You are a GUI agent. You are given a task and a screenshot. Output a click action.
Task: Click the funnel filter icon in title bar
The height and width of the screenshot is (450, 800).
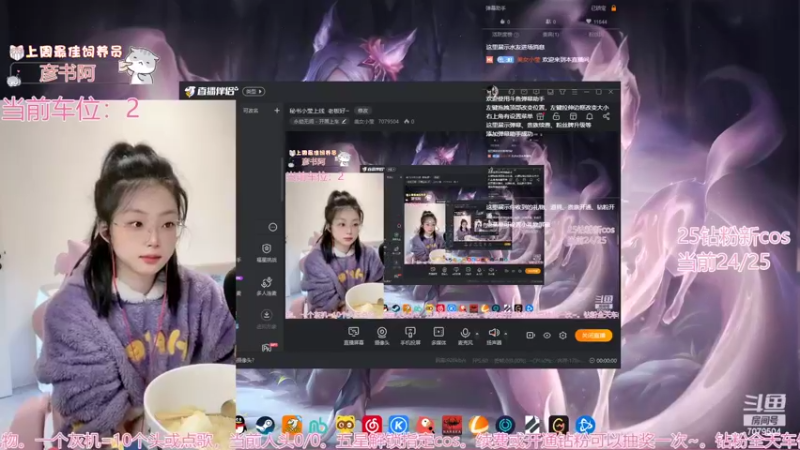(562, 92)
